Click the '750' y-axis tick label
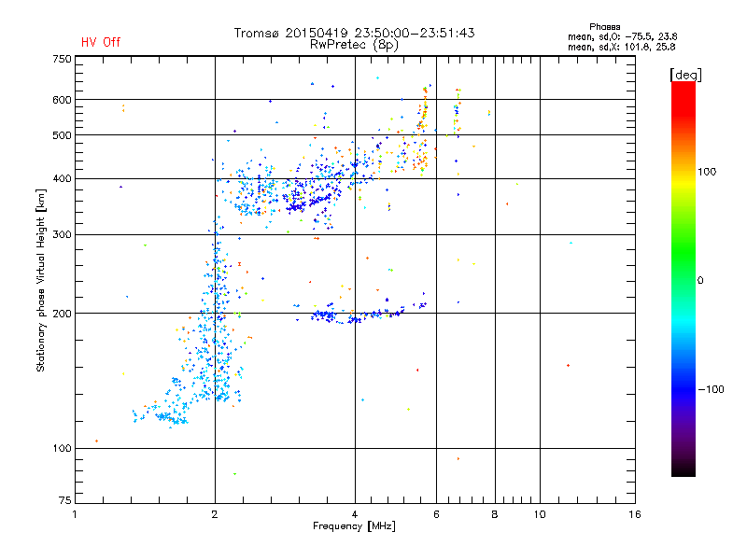 tap(62, 59)
